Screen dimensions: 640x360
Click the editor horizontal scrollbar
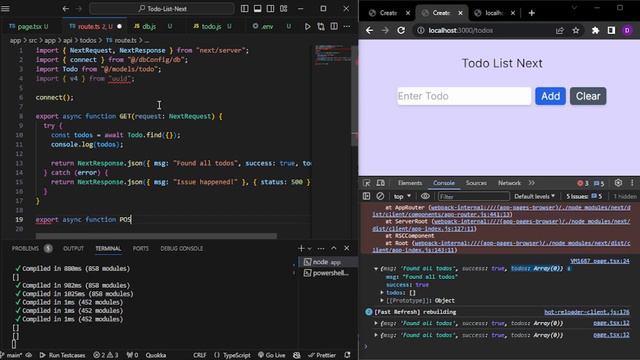point(156,236)
